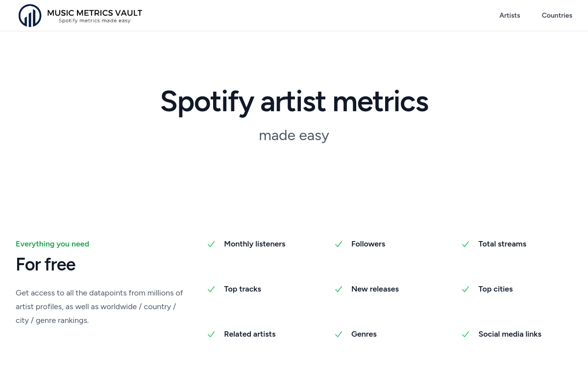588x392 pixels.
Task: Click the checkmark beside Social media links
Action: point(465,334)
